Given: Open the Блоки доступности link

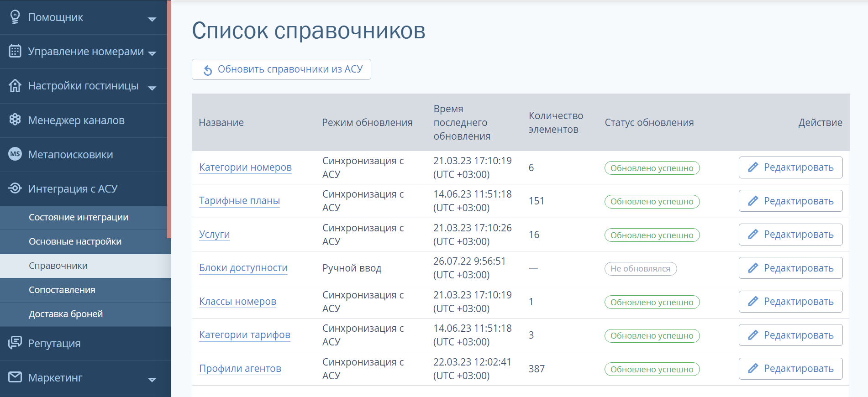Looking at the screenshot, I should click(243, 268).
